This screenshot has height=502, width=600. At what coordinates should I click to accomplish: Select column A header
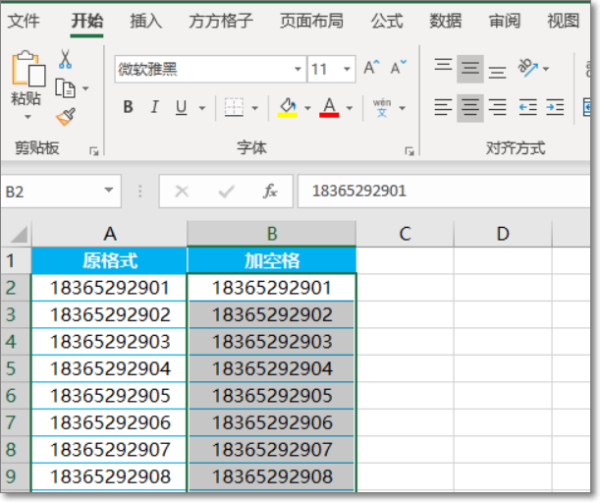(109, 234)
